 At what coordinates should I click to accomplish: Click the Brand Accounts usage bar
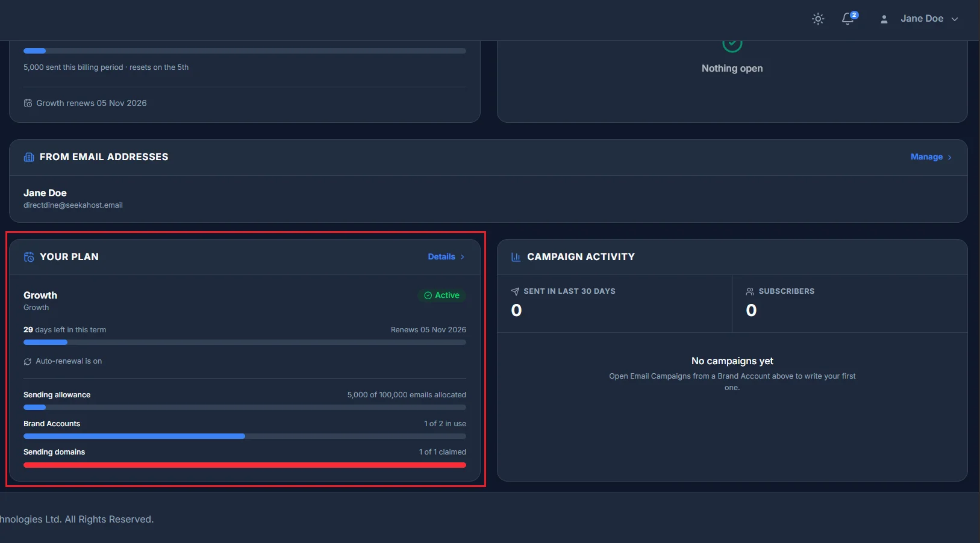click(x=245, y=436)
